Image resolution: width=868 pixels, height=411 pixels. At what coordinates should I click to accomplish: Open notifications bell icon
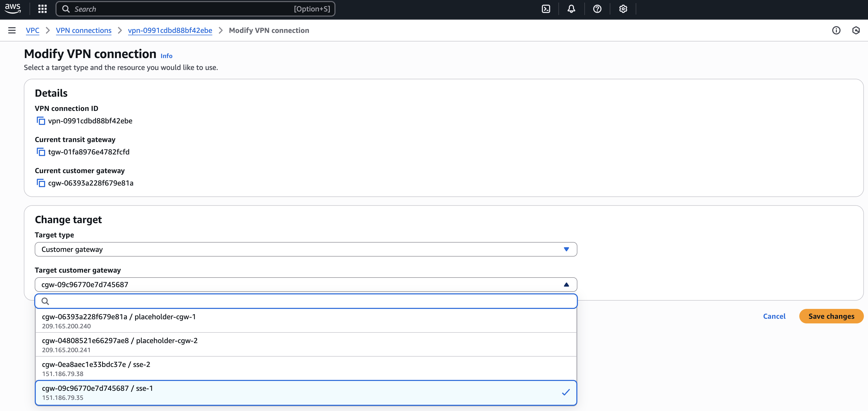571,9
